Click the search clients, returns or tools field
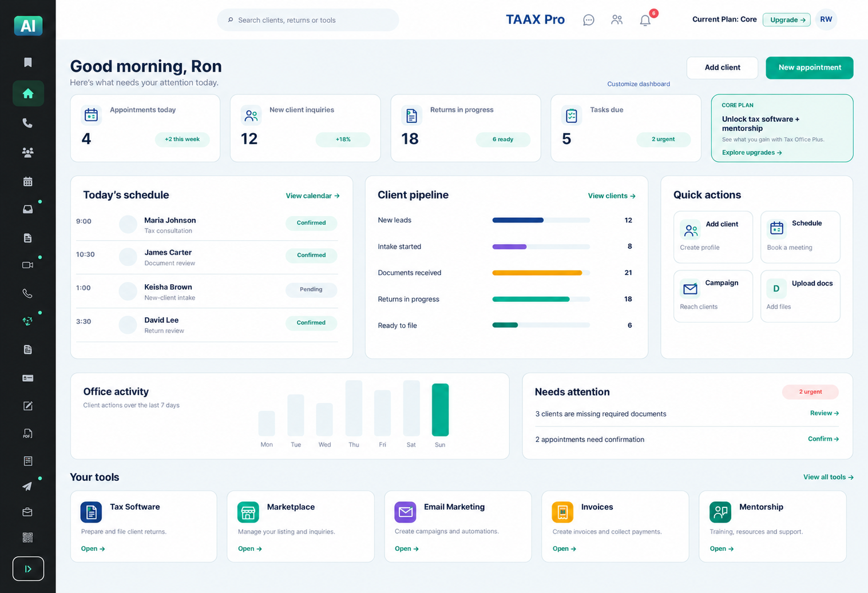868x593 pixels. pyautogui.click(x=308, y=20)
